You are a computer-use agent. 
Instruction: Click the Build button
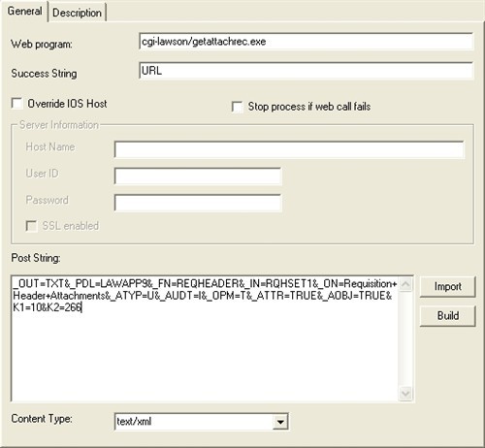[x=447, y=316]
